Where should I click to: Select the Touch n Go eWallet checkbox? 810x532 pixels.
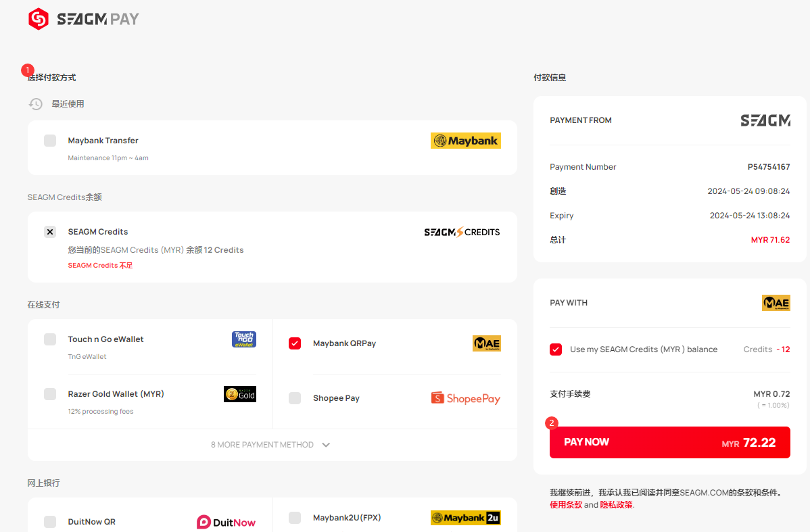(50, 339)
